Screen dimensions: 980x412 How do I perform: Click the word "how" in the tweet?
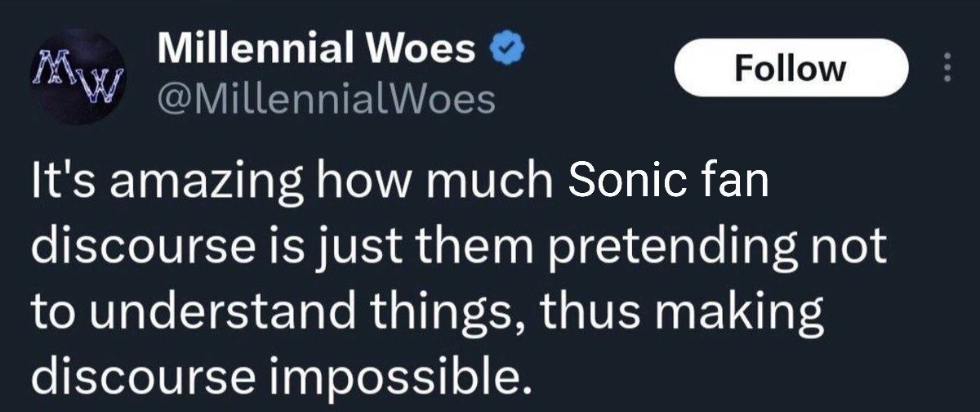(354, 182)
